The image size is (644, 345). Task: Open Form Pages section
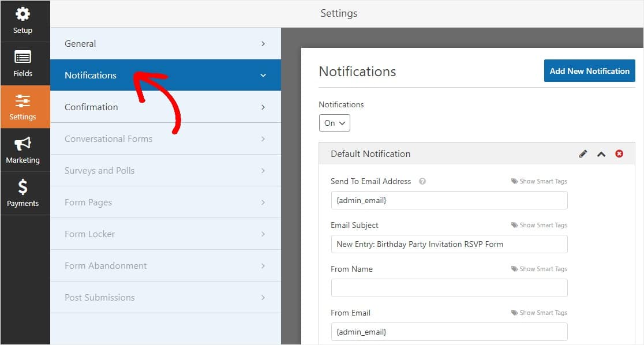(166, 202)
